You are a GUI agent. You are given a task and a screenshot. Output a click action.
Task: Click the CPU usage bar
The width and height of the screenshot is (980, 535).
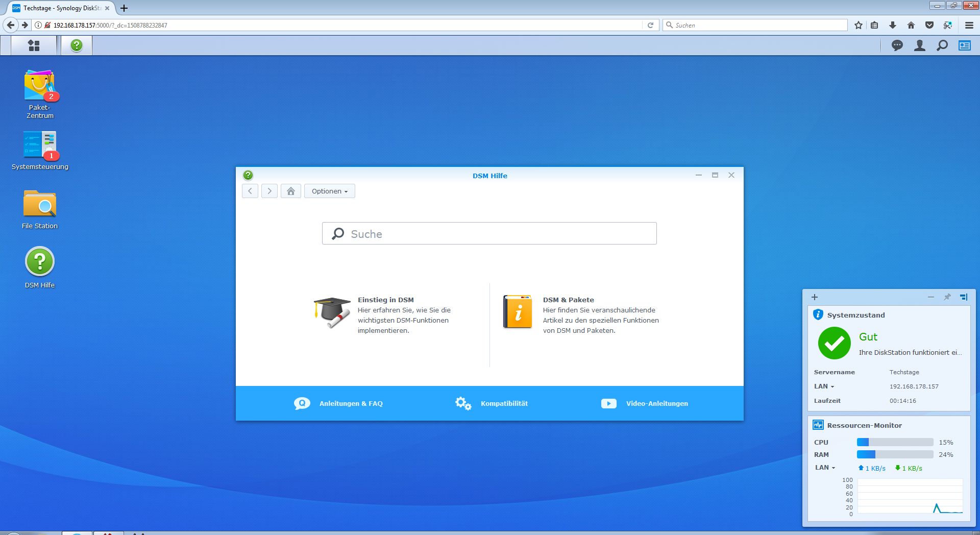[895, 442]
